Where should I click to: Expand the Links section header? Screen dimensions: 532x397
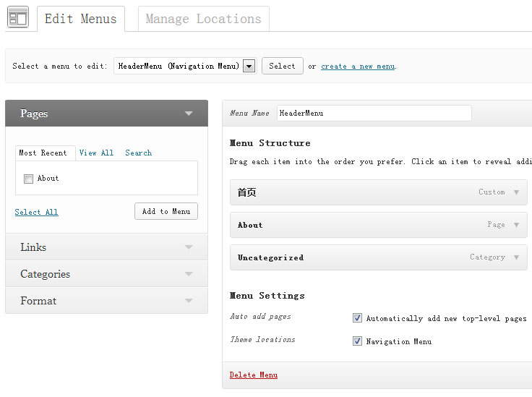click(x=106, y=247)
